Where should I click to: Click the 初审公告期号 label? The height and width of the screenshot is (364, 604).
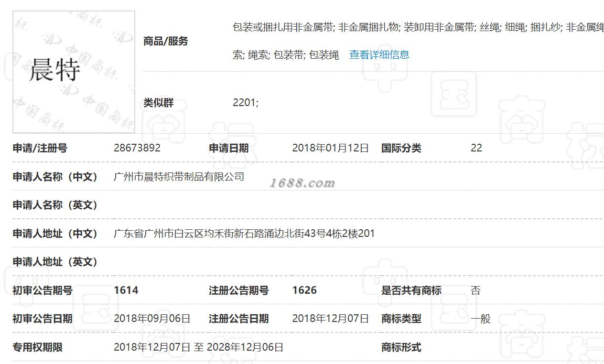coord(43,290)
